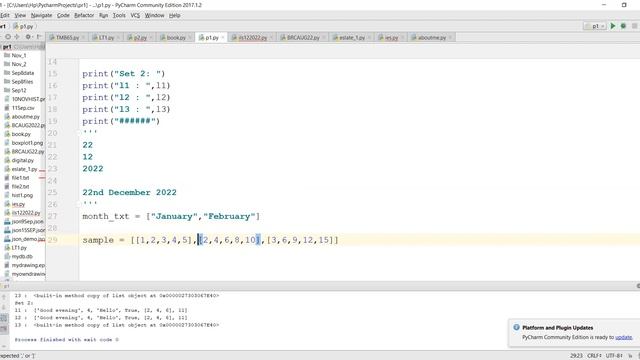Switch to the p2.py editor tab
Viewport: 640px width, 360px height.
(x=140, y=38)
